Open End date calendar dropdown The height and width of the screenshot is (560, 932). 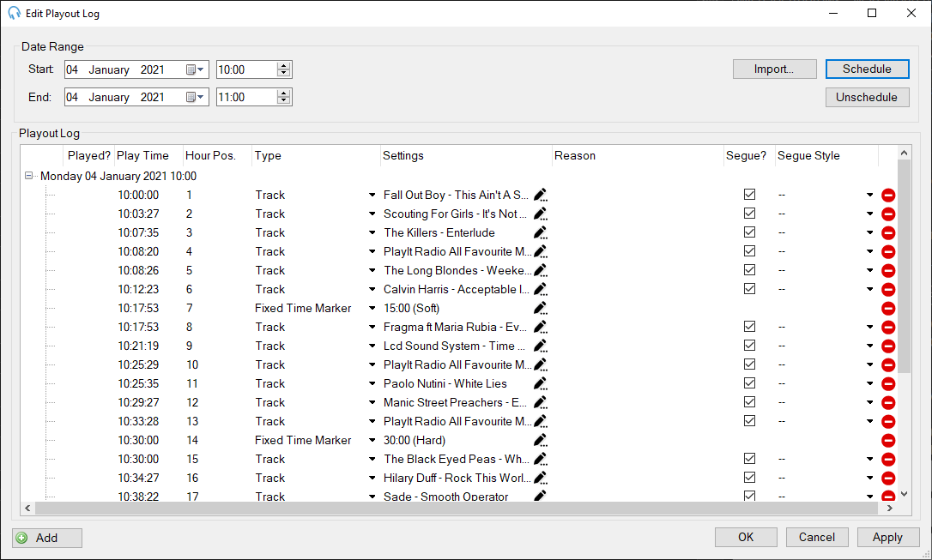pyautogui.click(x=195, y=97)
